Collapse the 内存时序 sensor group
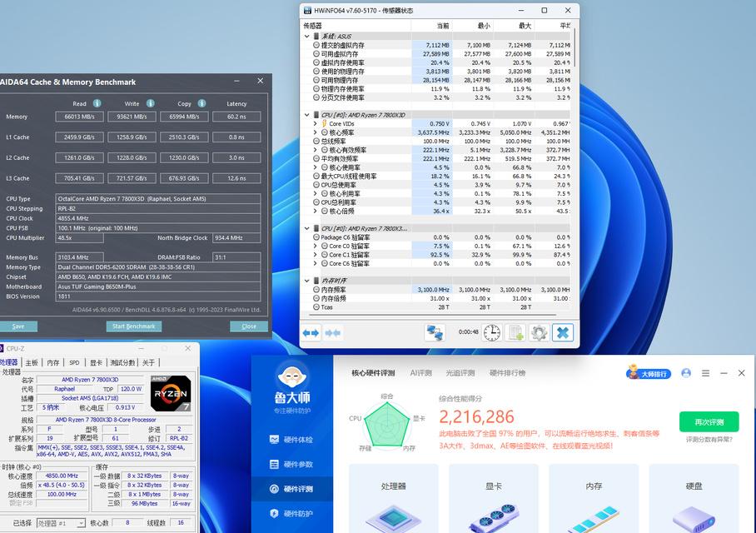The image size is (756, 533). [307, 281]
